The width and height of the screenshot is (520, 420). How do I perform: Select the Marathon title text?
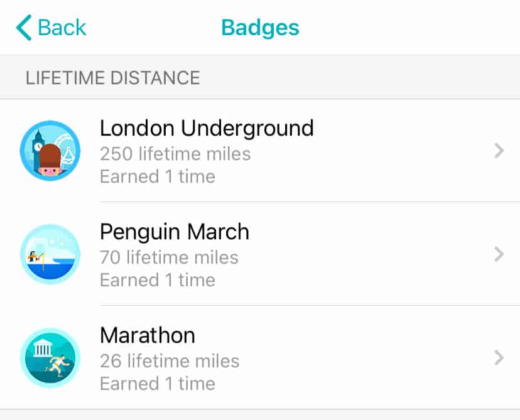click(148, 335)
